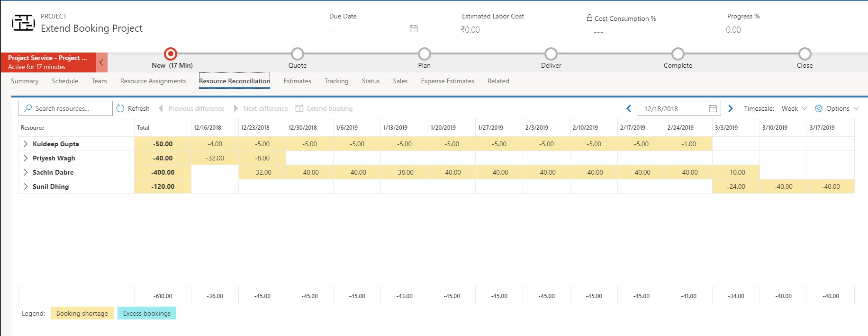Select the Deliver stage circle

551,54
